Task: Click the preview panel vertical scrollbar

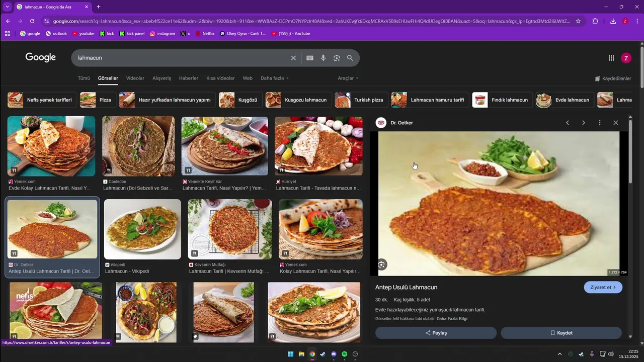Action: pos(630,151)
